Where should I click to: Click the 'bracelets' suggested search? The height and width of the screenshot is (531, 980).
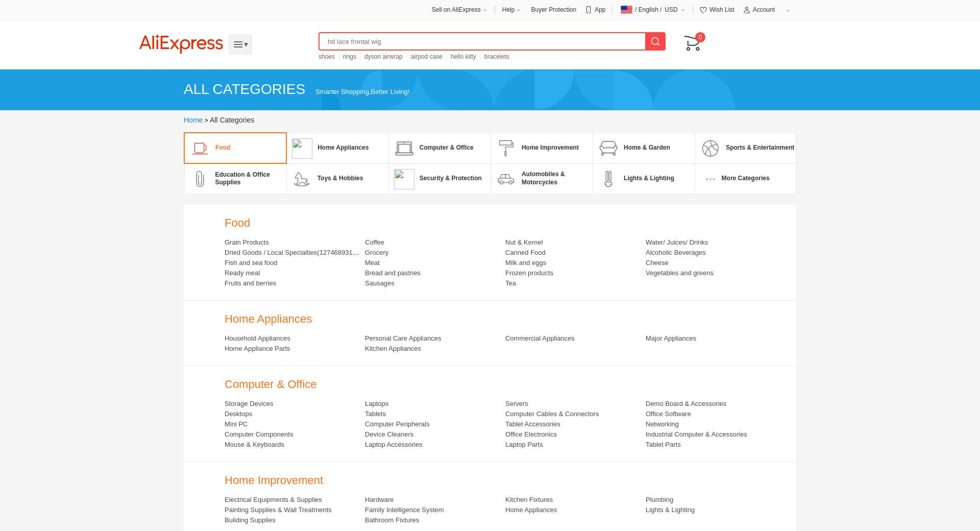tap(497, 57)
